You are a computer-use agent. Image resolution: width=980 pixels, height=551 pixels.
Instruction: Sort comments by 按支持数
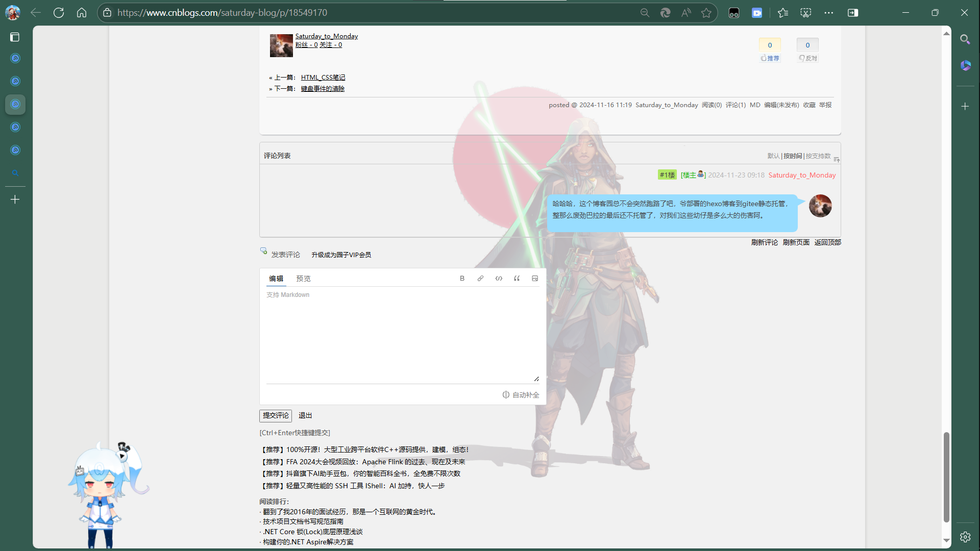818,156
